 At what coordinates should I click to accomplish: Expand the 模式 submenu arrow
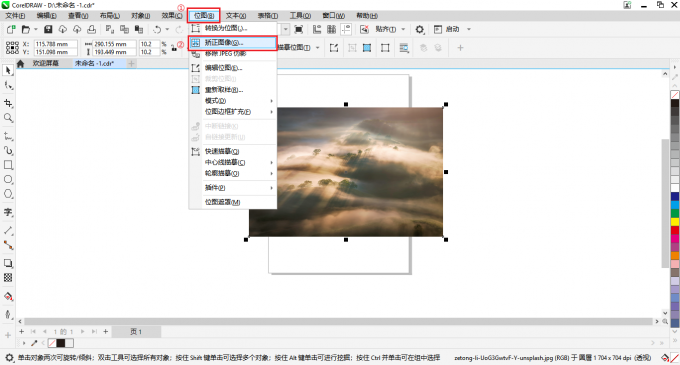coord(271,101)
